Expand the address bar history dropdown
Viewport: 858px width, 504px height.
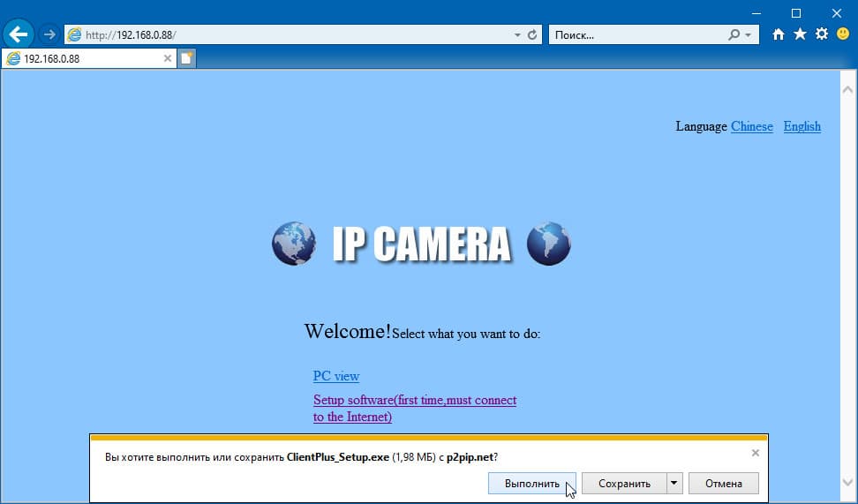(x=517, y=35)
